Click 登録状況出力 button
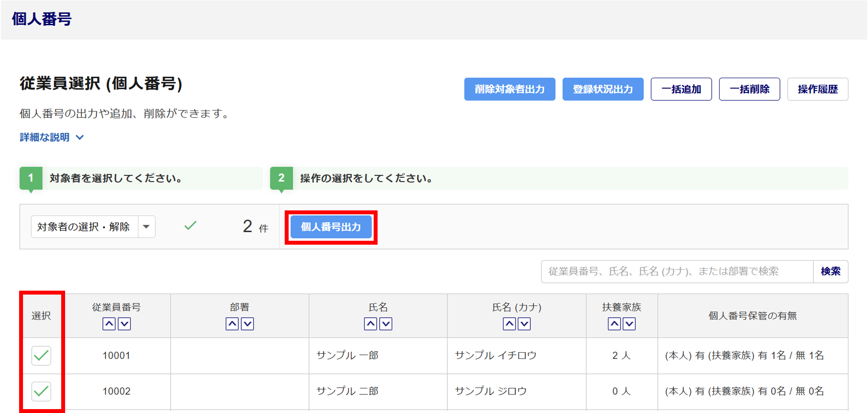The height and width of the screenshot is (413, 868). click(x=602, y=89)
